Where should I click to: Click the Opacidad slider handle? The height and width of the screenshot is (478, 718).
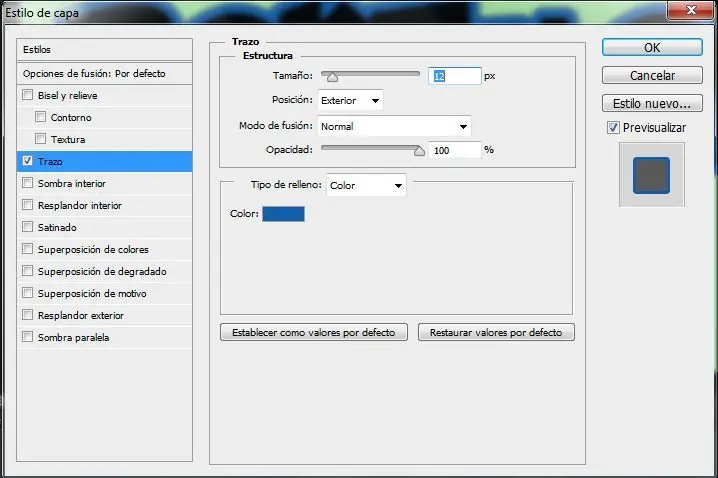pos(419,151)
